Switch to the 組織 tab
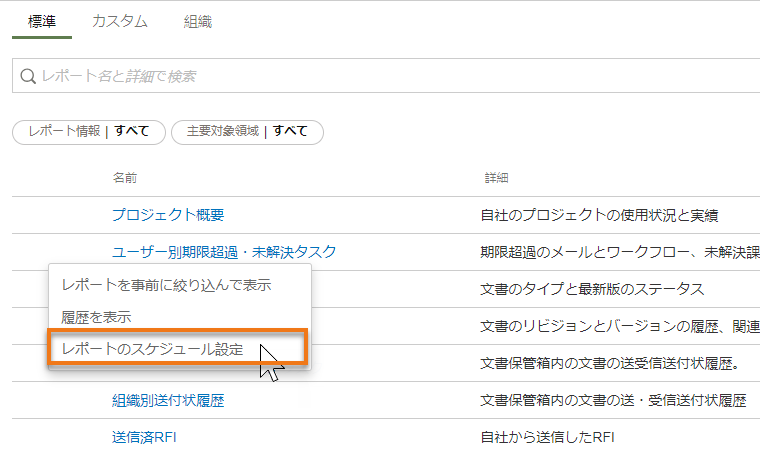 tap(198, 22)
